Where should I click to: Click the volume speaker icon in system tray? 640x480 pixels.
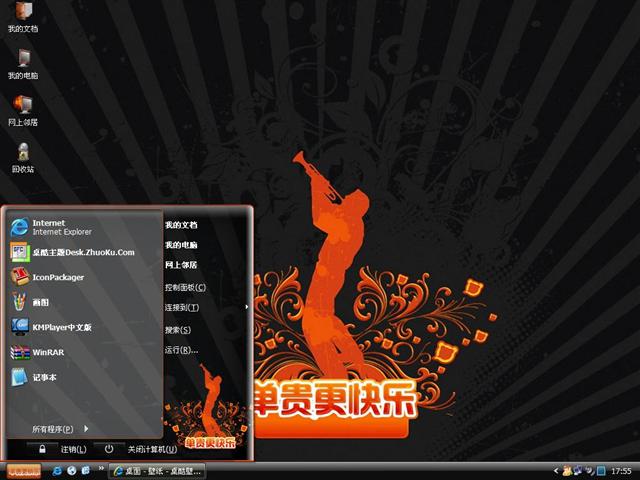pos(589,471)
